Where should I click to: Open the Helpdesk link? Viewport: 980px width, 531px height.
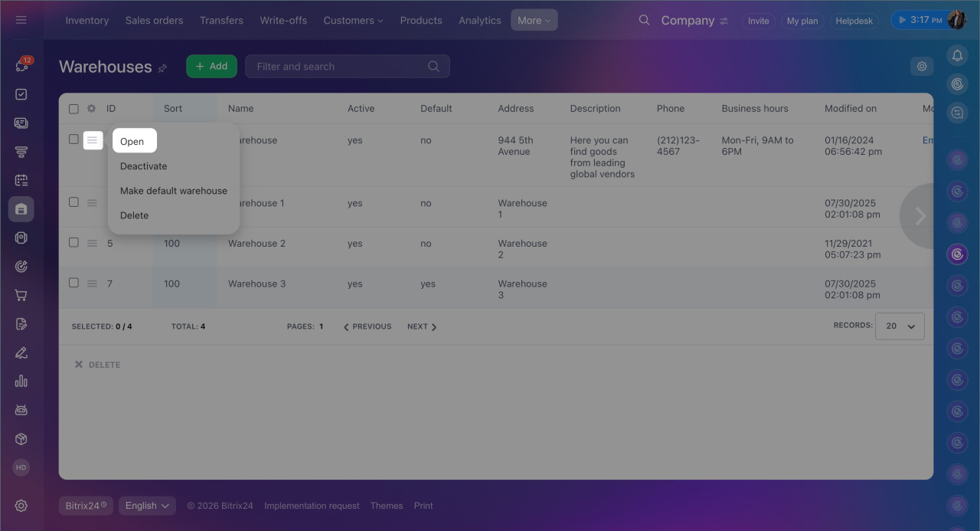pyautogui.click(x=854, y=21)
